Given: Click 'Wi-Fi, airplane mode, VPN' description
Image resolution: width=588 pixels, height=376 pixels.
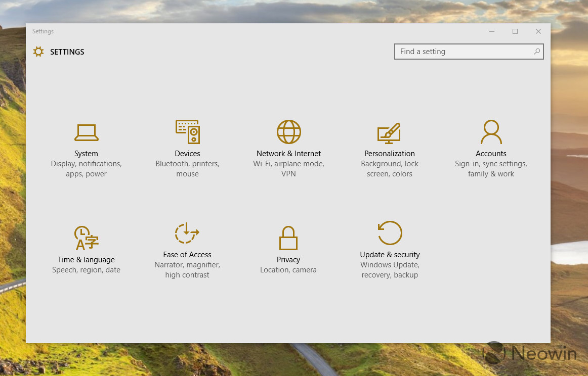Looking at the screenshot, I should [289, 169].
